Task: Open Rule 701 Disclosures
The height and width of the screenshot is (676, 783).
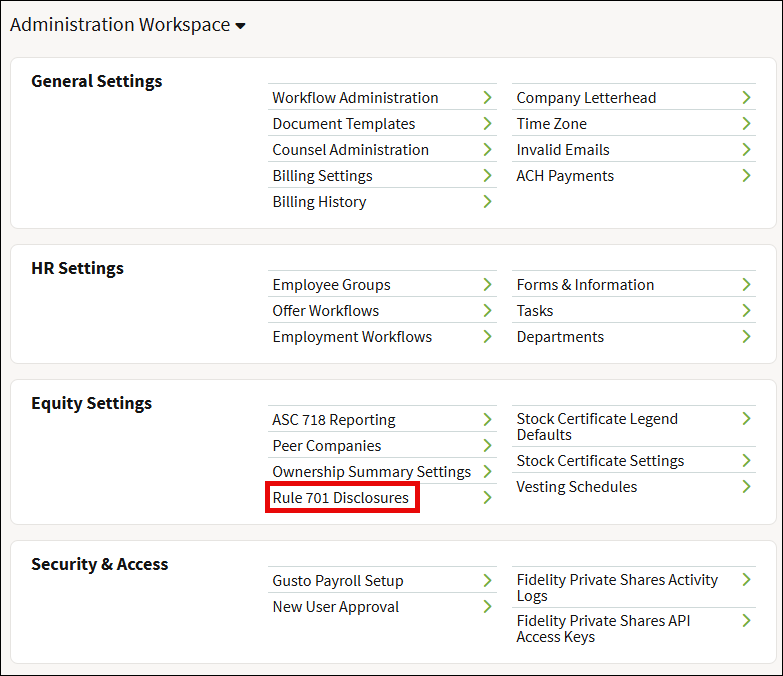Action: [x=341, y=498]
